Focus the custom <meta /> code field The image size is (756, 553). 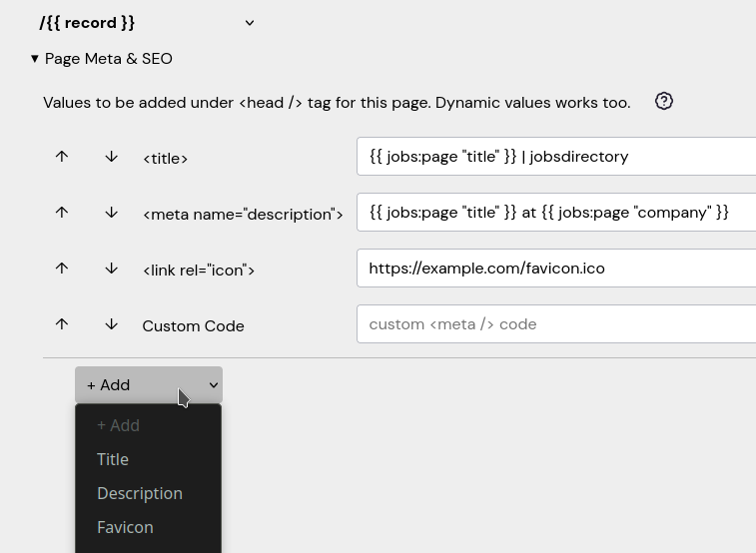[556, 324]
